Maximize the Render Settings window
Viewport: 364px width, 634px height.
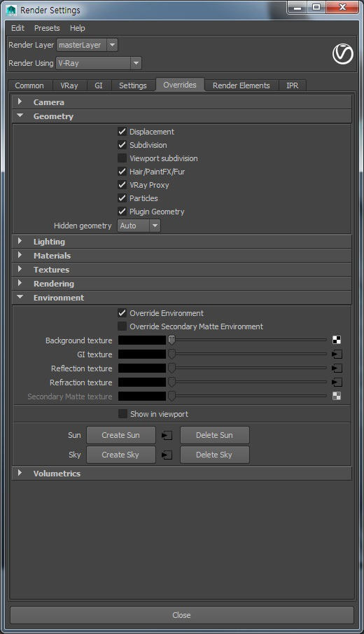(x=316, y=8)
